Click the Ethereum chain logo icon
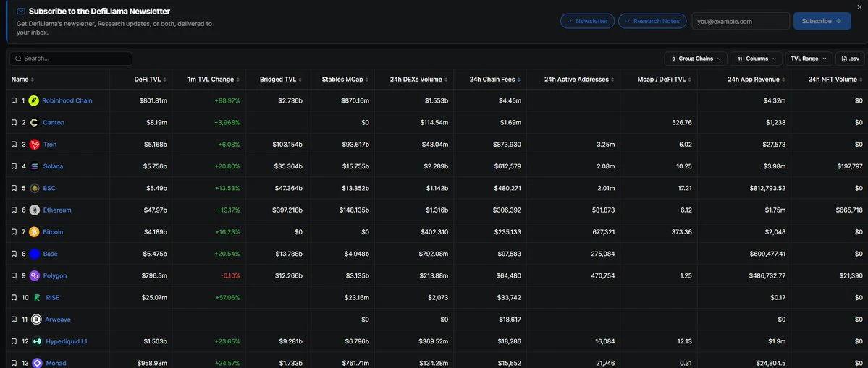The height and width of the screenshot is (368, 868). (35, 210)
